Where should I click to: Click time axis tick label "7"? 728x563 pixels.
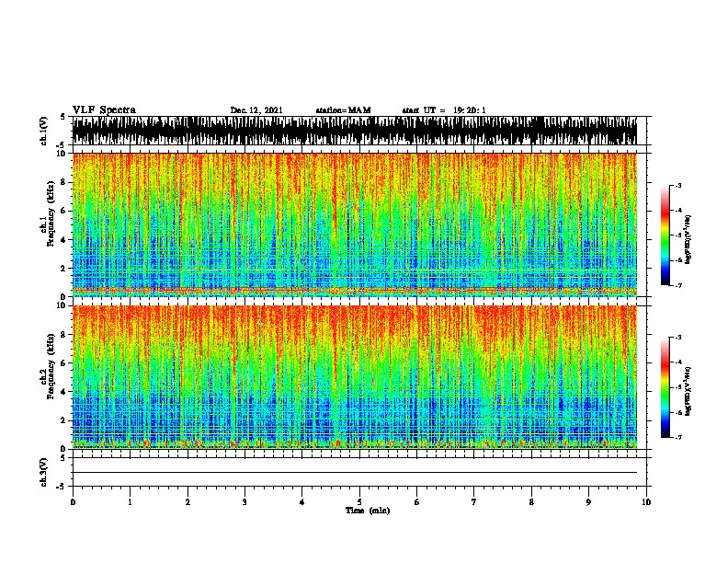click(x=474, y=502)
